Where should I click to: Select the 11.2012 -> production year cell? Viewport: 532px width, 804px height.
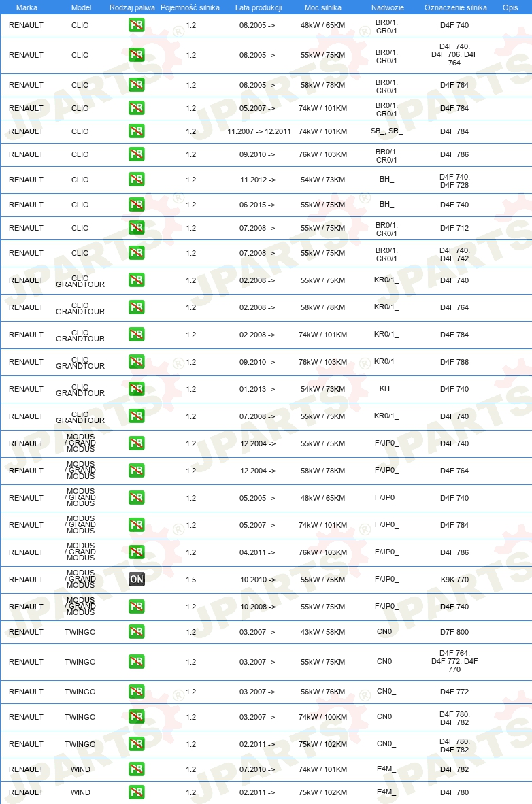(258, 180)
